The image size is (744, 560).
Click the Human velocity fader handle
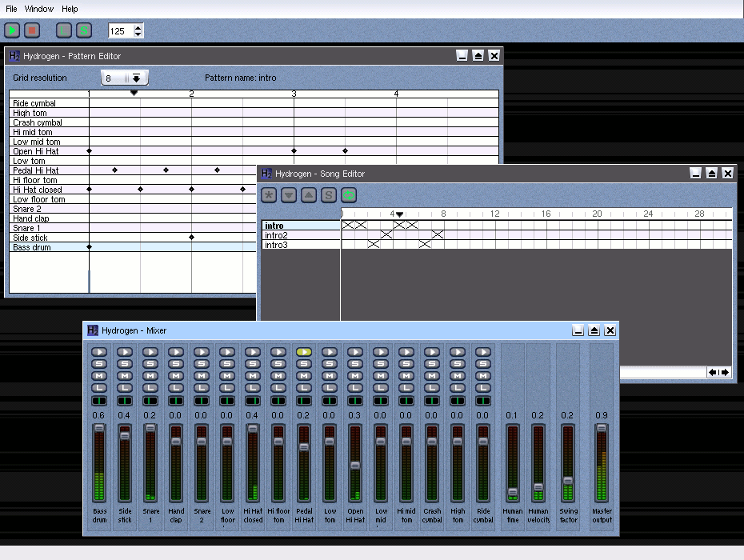[538, 487]
